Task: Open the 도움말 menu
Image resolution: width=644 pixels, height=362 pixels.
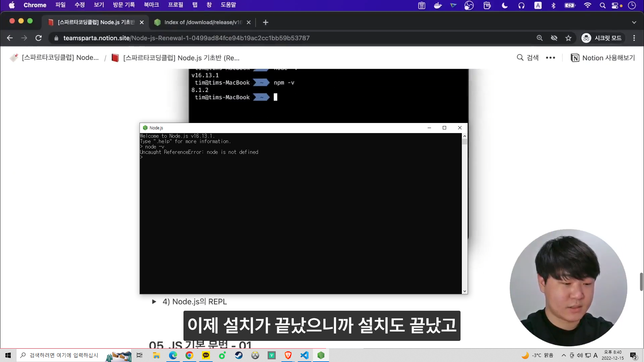Action: pos(228,5)
